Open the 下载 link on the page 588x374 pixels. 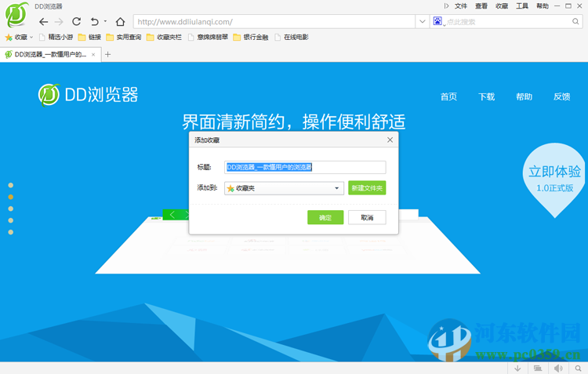486,96
